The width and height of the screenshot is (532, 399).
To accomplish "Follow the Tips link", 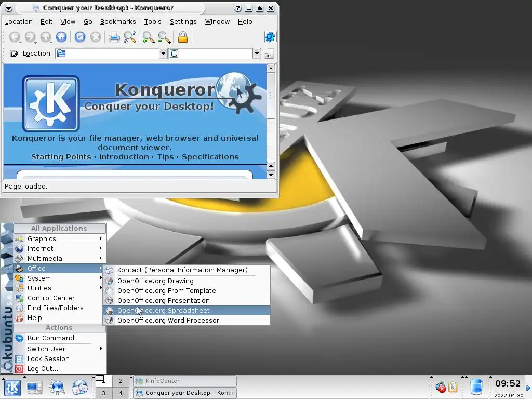I will point(165,157).
